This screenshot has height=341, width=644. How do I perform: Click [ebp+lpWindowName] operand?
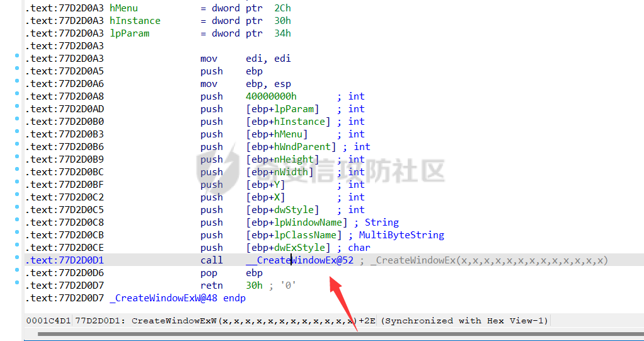(x=297, y=223)
